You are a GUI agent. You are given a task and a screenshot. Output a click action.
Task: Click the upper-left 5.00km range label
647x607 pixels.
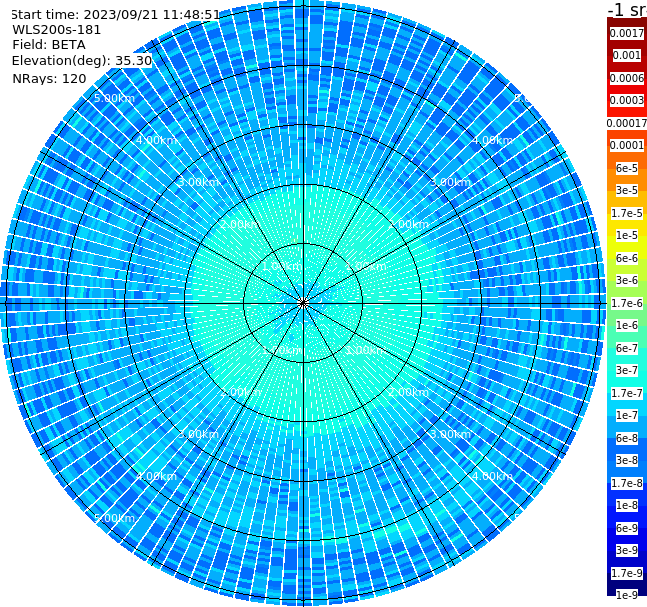tap(114, 98)
